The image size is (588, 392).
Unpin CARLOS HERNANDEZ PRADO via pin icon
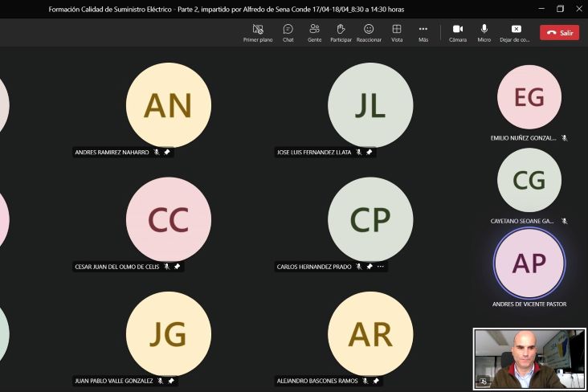(x=370, y=267)
